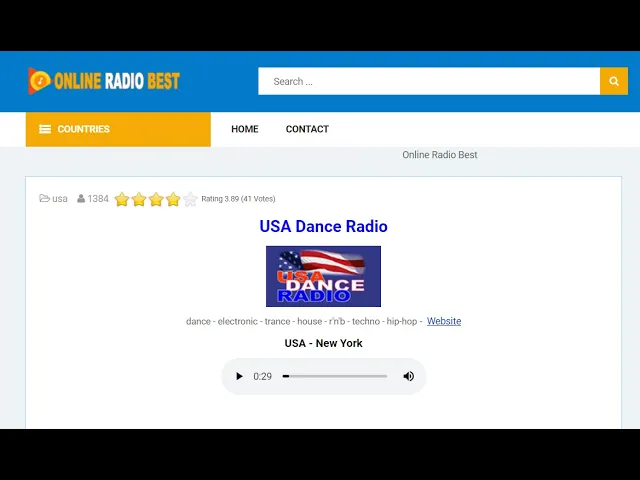640x480 pixels.
Task: Click the Countries hamburger icon
Action: click(45, 129)
